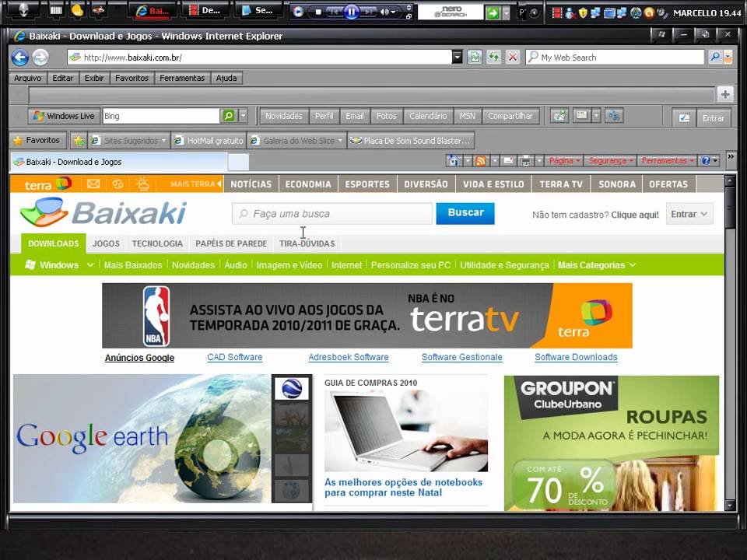Skip to next track in taskbar player
The width and height of the screenshot is (747, 560).
[x=368, y=12]
